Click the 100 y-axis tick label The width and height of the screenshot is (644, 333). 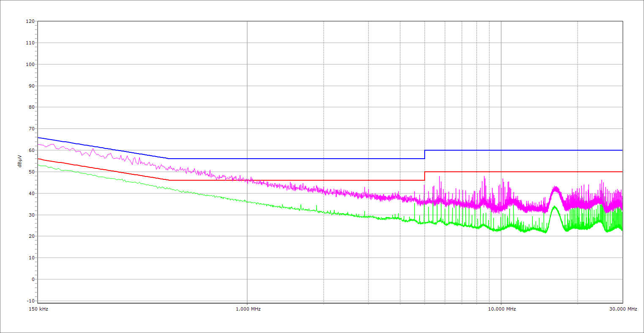tap(30, 64)
